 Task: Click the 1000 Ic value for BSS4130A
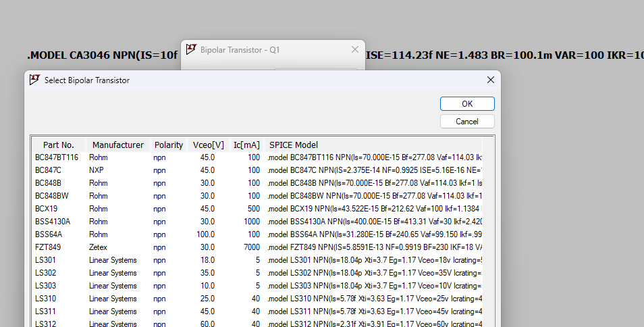coord(251,222)
